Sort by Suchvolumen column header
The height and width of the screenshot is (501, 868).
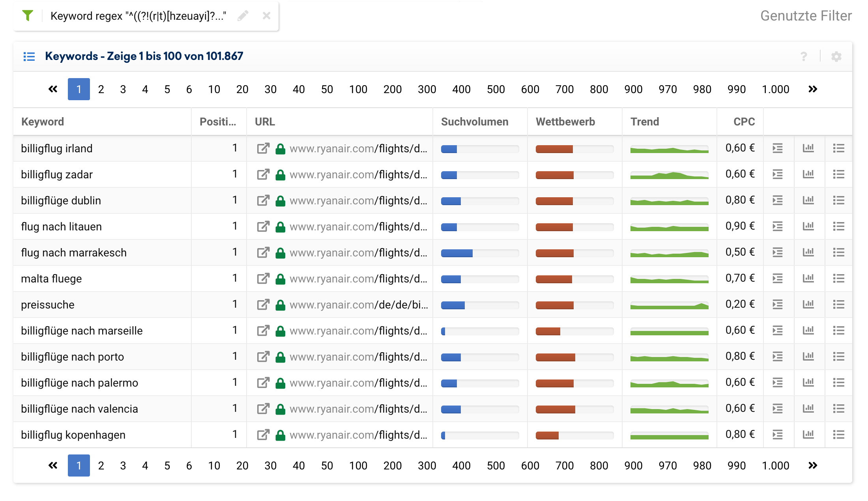pos(474,122)
